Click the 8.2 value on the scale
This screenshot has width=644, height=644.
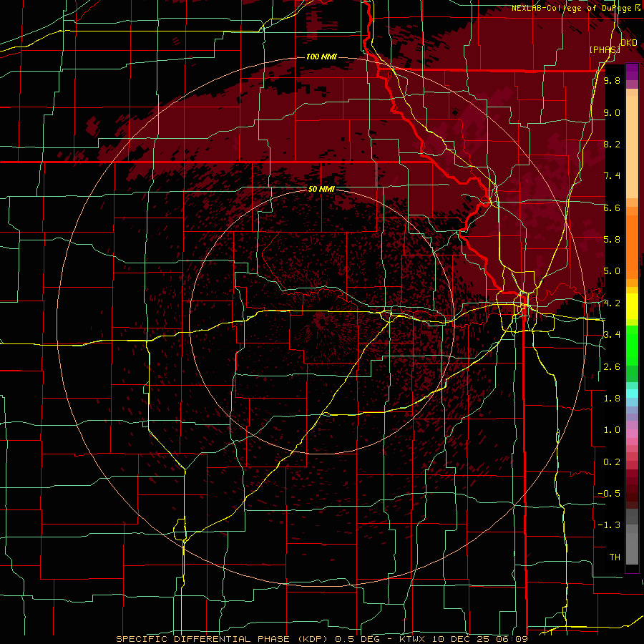(612, 144)
